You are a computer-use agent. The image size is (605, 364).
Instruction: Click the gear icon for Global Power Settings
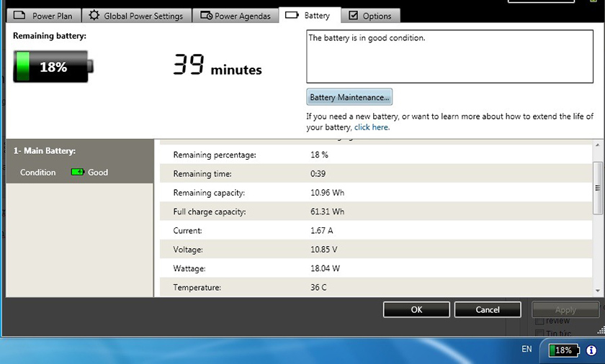tap(94, 15)
